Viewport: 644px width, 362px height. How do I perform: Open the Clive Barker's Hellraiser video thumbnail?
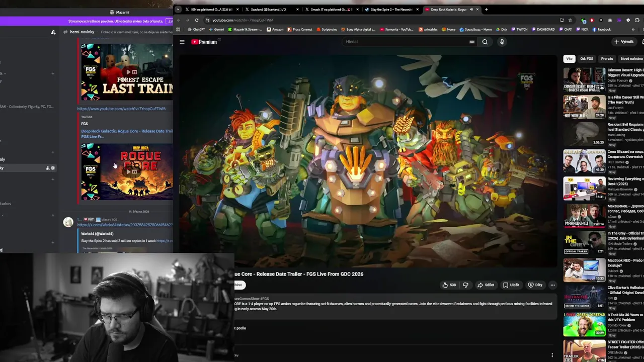tap(584, 297)
